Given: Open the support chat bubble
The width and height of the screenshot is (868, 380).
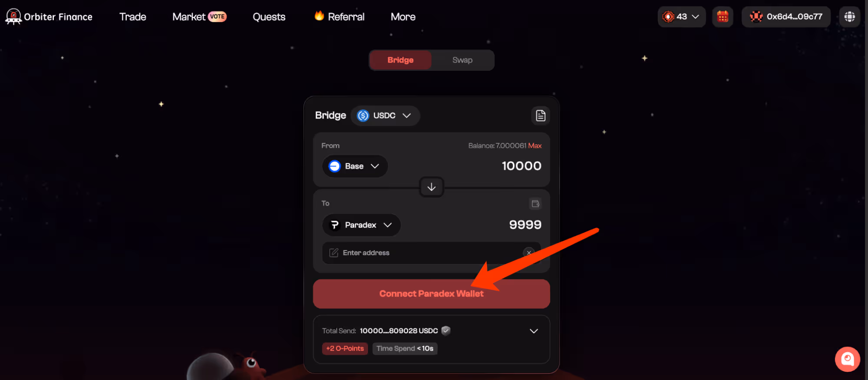Looking at the screenshot, I should tap(847, 359).
